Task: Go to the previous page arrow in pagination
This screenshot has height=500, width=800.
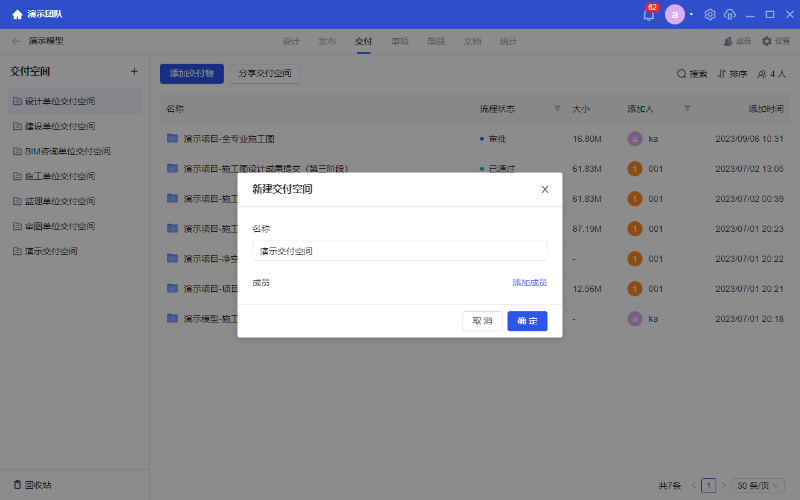Action: point(693,485)
